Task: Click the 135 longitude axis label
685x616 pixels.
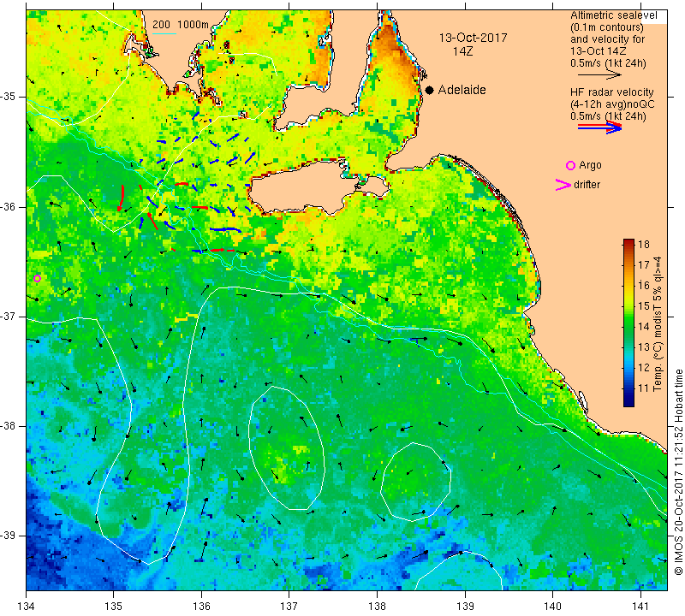Action: click(114, 607)
